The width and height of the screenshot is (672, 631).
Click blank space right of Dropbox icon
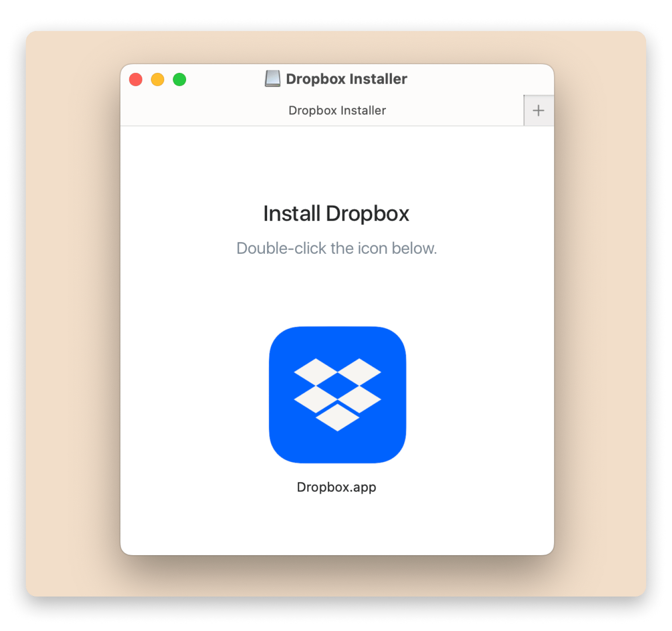pyautogui.click(x=478, y=394)
